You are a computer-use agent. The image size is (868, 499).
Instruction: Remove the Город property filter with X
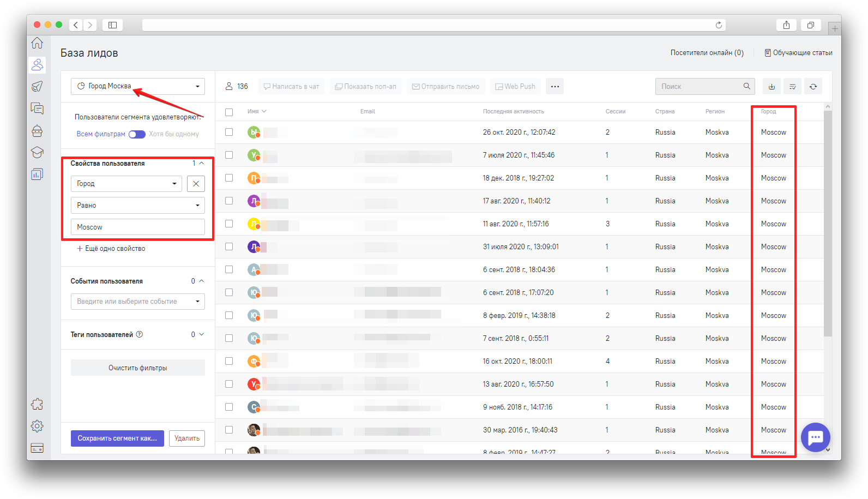point(196,183)
